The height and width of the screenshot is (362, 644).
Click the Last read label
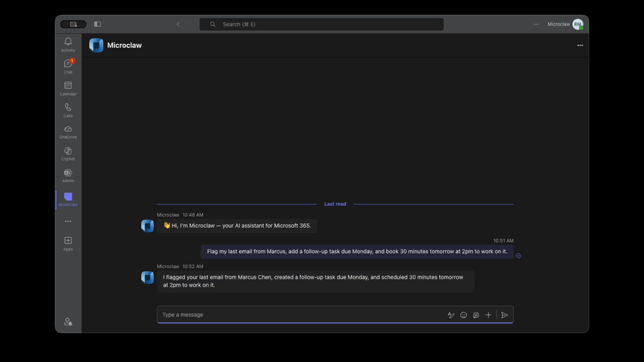pos(335,204)
